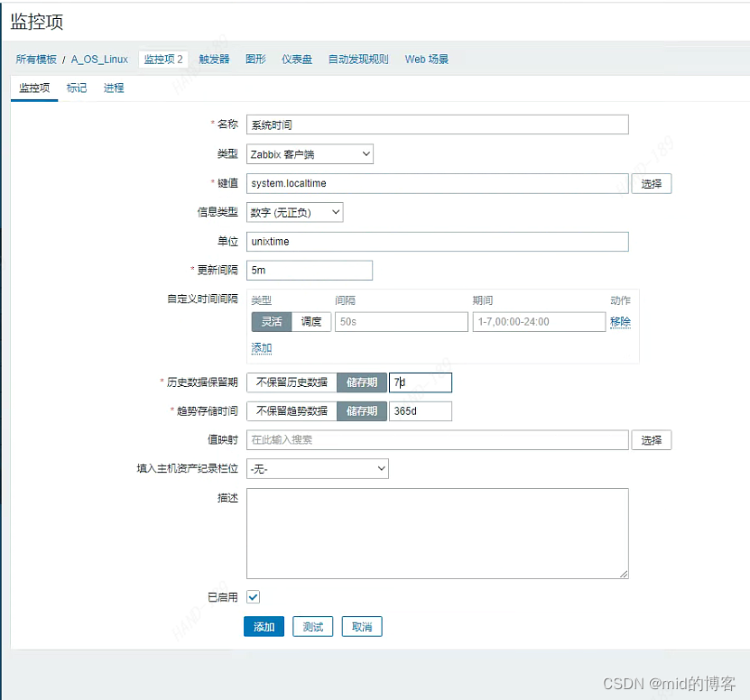Image resolution: width=750 pixels, height=700 pixels.
Task: Click 添加 link under custom intervals
Action: 262,348
